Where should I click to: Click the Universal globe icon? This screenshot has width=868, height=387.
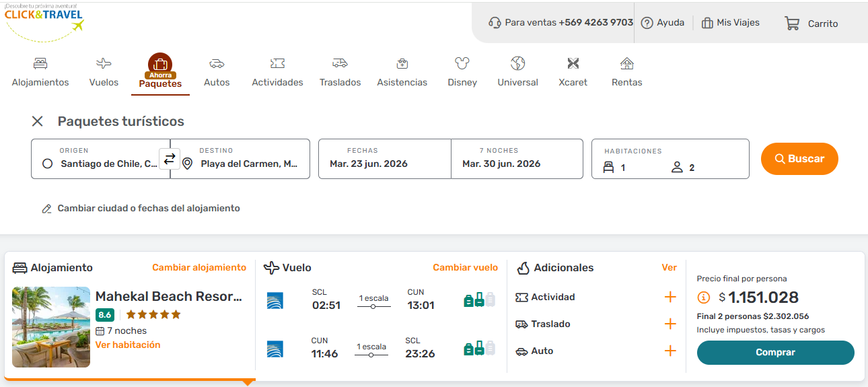517,64
